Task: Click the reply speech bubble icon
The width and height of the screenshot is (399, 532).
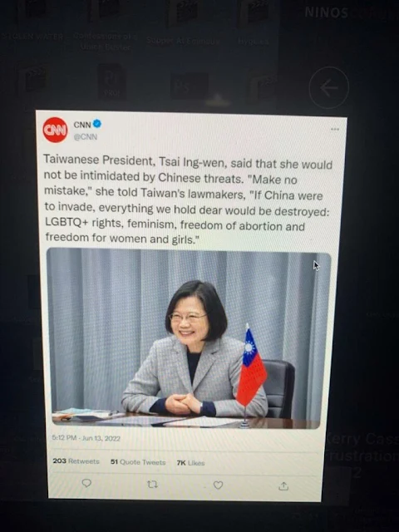Action: click(x=86, y=483)
